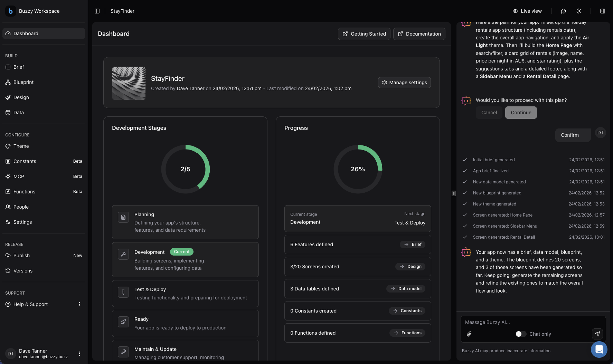Toggle the left sidebar panel icon
The height and width of the screenshot is (364, 613).
click(x=97, y=11)
